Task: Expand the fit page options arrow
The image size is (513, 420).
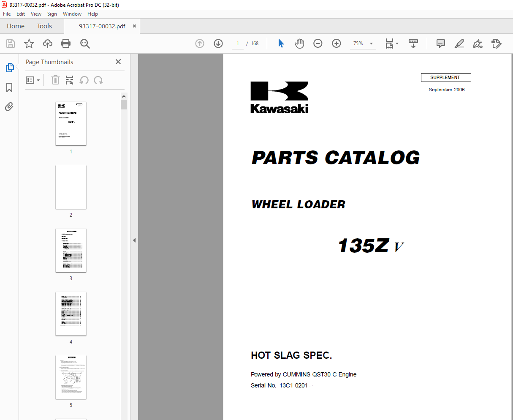Action: (x=397, y=44)
